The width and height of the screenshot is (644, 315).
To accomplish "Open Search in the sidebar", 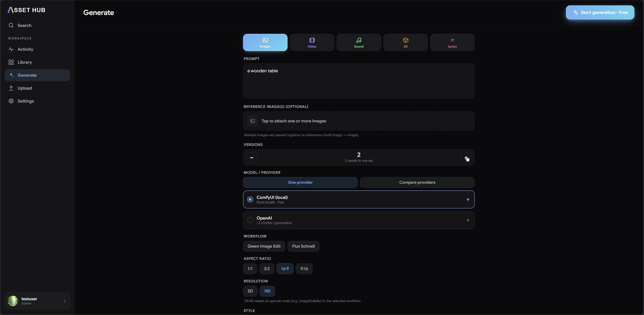I will (x=37, y=25).
